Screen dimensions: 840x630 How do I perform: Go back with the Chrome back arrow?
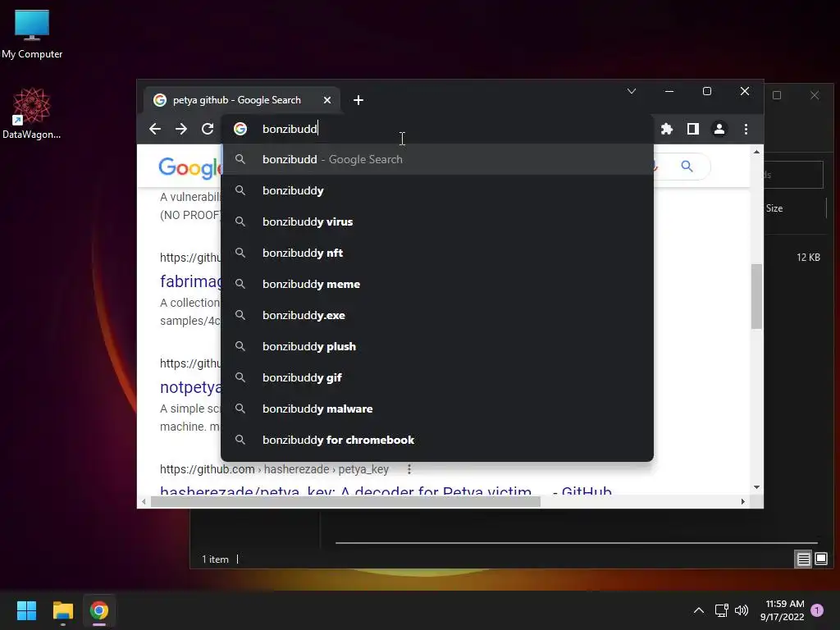155,129
